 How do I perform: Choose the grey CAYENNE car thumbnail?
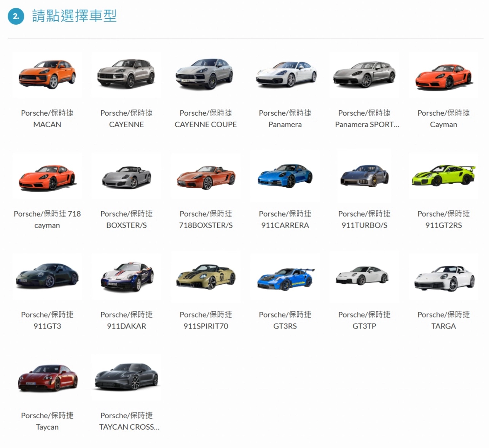(126, 75)
